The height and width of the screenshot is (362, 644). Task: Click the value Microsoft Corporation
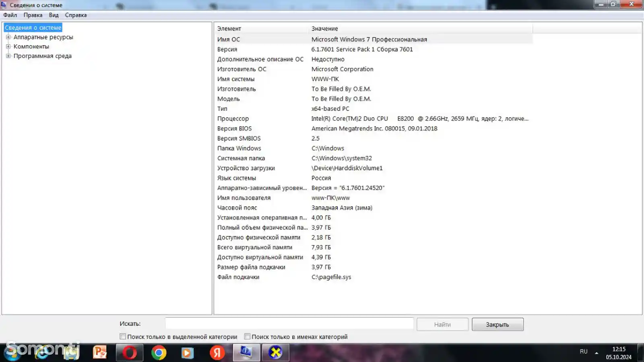coord(342,69)
